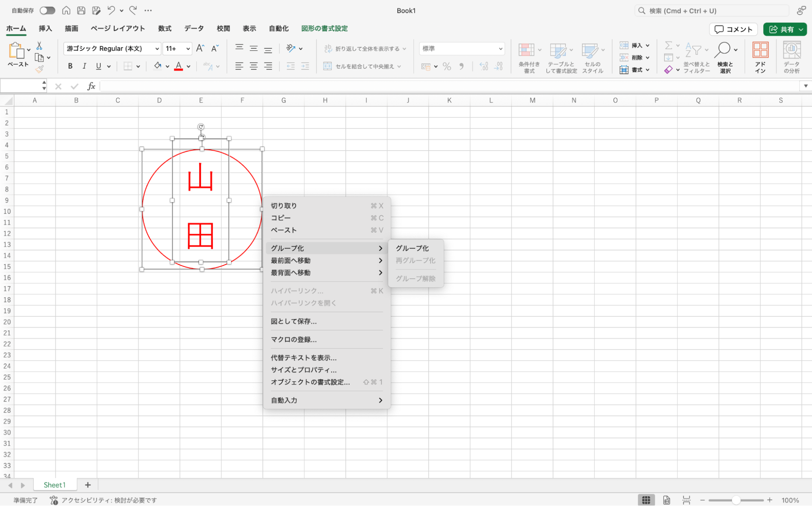Enable bold formatting

click(x=70, y=66)
